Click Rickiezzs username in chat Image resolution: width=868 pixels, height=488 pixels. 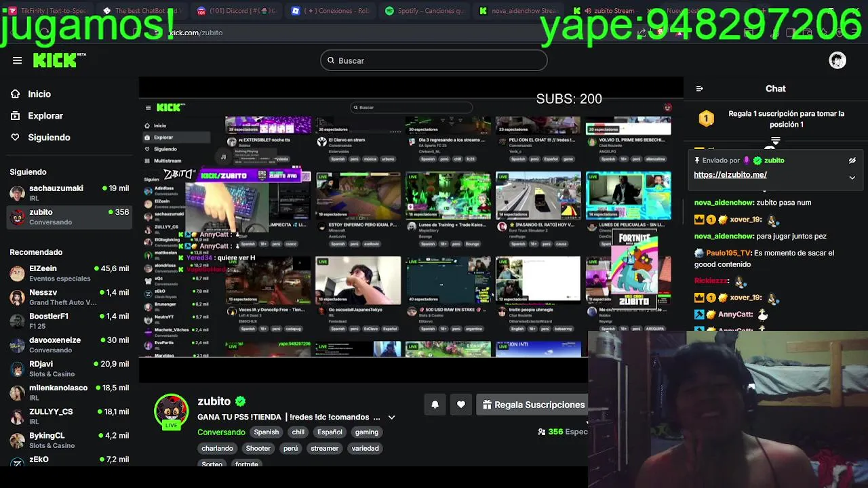coord(711,281)
